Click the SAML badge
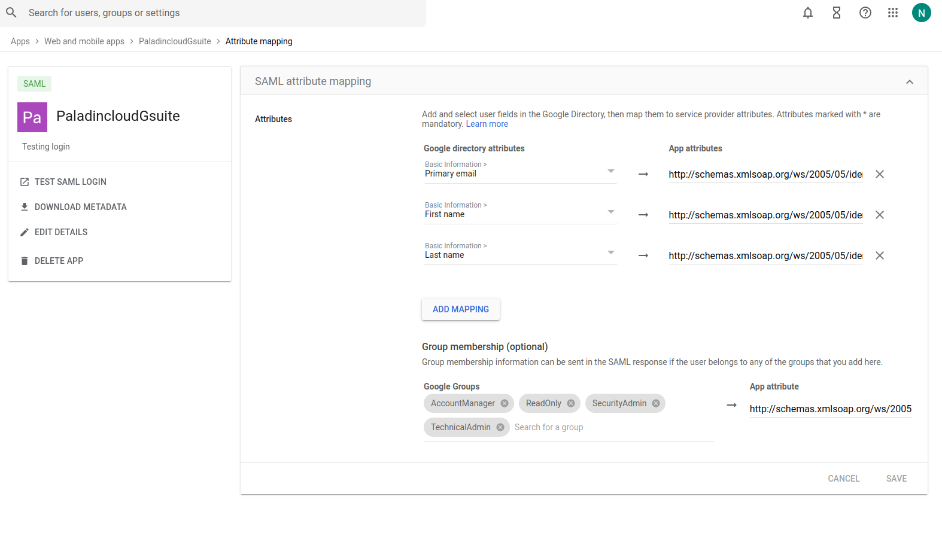The image size is (942, 560). click(34, 84)
